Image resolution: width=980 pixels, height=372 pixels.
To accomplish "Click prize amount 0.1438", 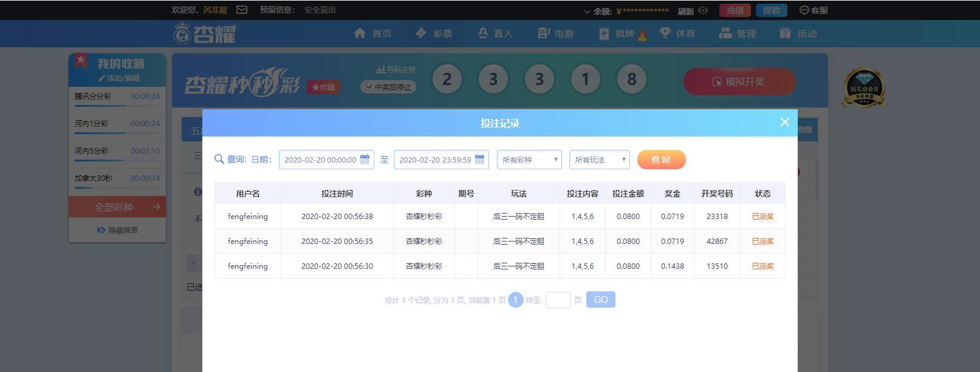I will (x=673, y=266).
